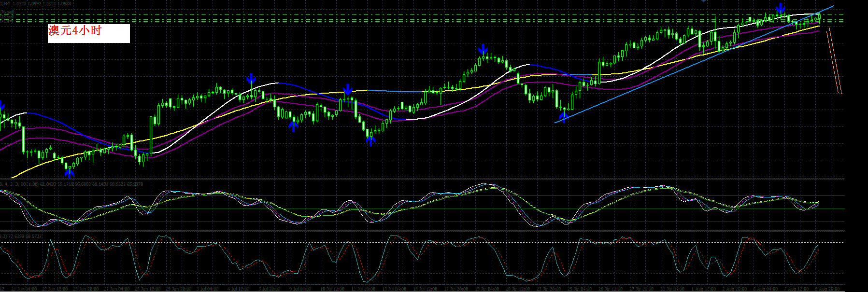The image size is (868, 292).
Task: Select the blue up arrow at the late-June low
Action: (x=70, y=171)
